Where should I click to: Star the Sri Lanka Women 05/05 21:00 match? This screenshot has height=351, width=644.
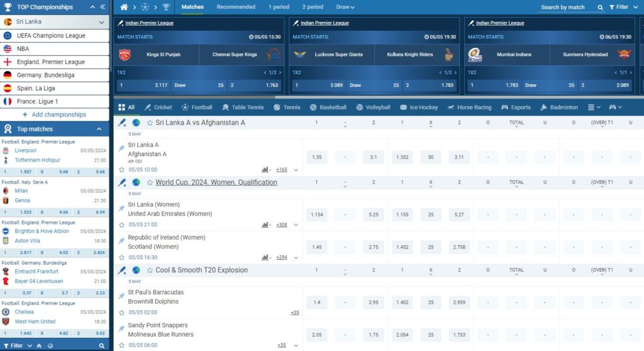121,225
